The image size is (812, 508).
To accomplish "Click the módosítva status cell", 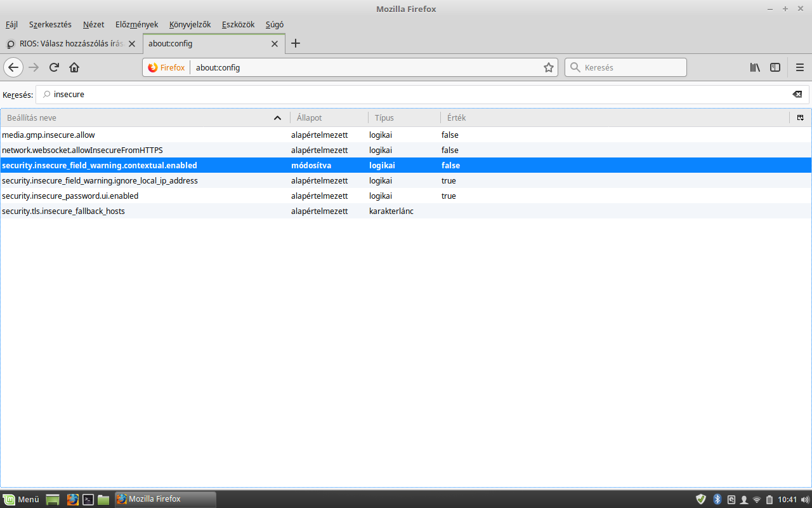I will pyautogui.click(x=311, y=165).
